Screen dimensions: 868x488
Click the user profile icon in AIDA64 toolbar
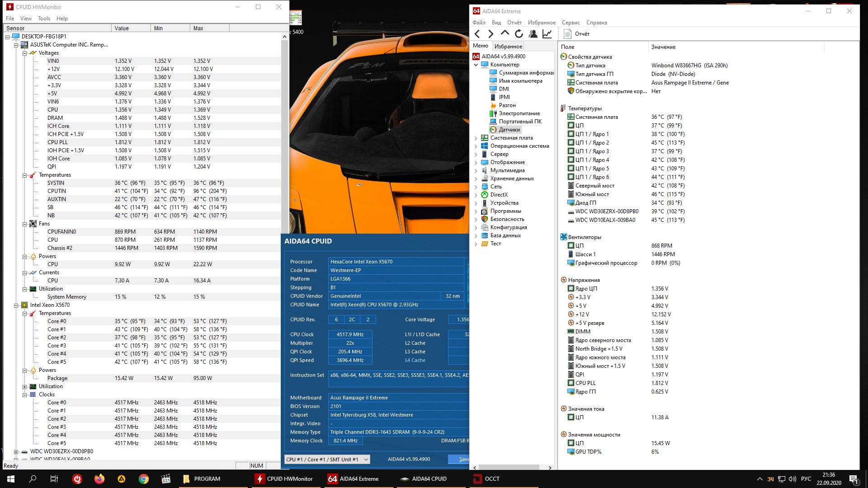click(x=533, y=34)
